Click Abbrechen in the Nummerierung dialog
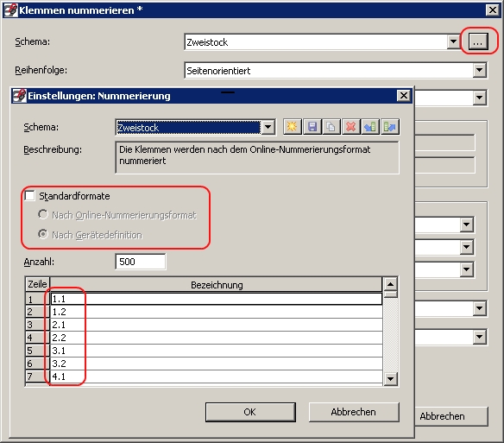504x443 pixels. [354, 412]
